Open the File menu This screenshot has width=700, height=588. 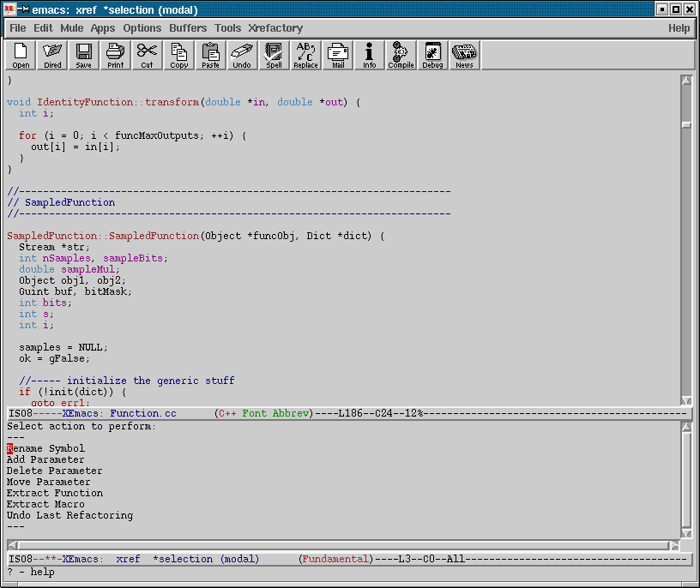click(x=18, y=28)
